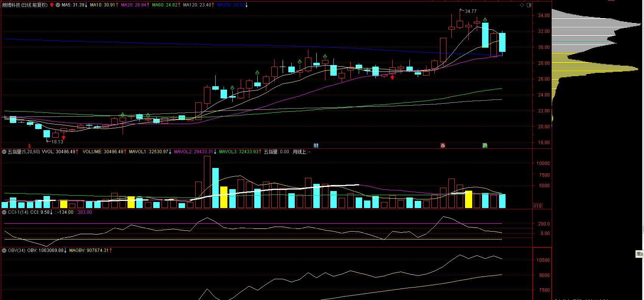Expand the 五指量 volume indicator menu
644x300 pixels.
click(4, 152)
